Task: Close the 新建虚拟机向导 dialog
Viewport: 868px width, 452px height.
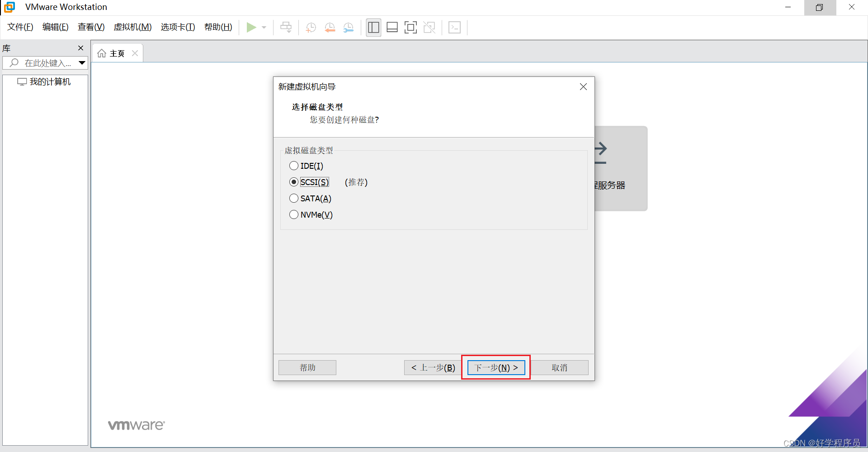Action: (x=583, y=87)
